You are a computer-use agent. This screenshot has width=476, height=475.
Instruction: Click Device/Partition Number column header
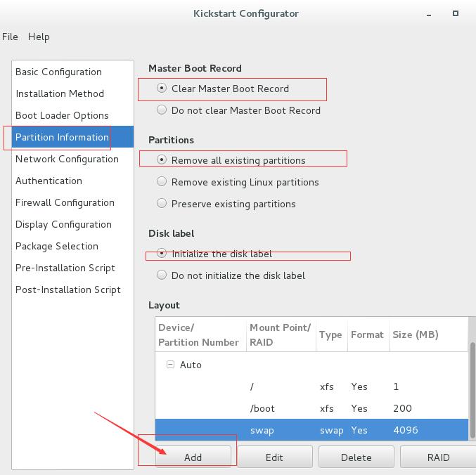point(200,334)
